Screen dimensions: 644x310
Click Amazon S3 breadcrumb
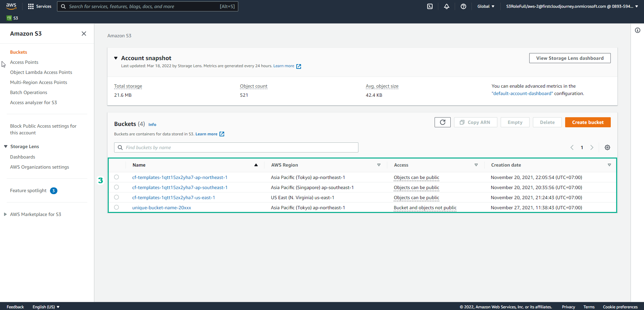(119, 36)
